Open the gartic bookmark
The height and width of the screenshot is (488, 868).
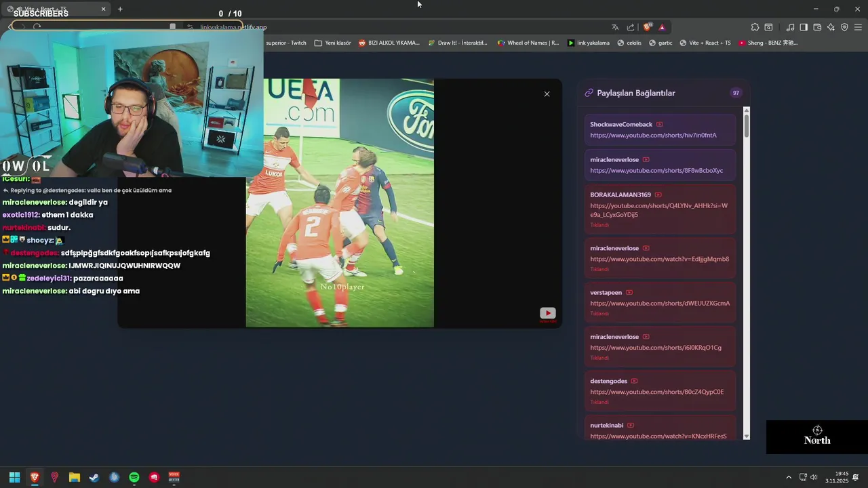pos(660,43)
